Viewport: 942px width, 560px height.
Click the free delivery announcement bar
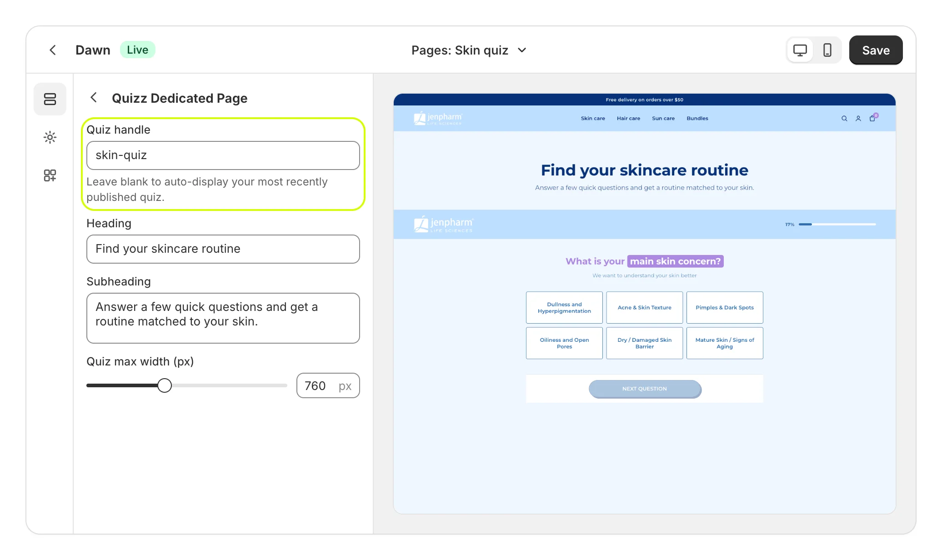[x=645, y=100]
